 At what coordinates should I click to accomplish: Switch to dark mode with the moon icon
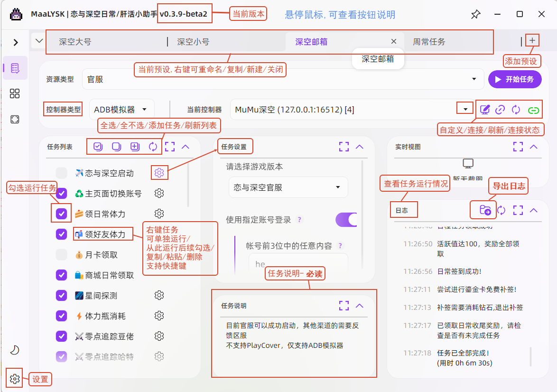coord(15,350)
